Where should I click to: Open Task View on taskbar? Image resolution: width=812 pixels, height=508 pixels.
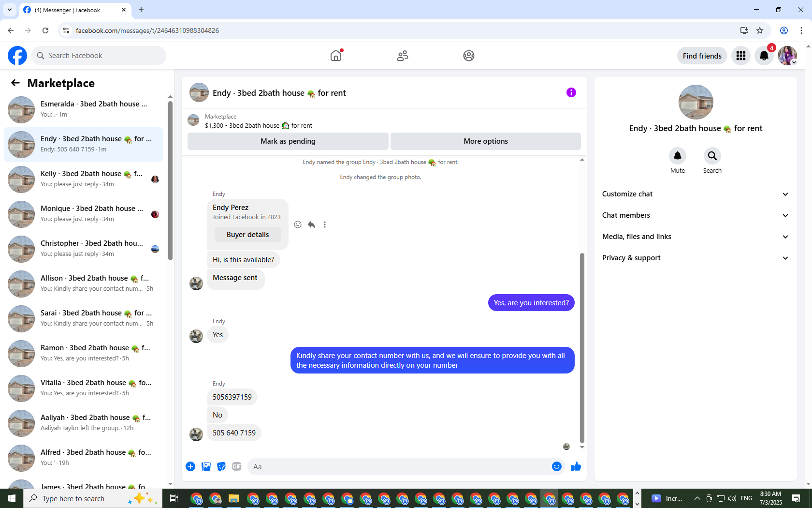coord(174,498)
